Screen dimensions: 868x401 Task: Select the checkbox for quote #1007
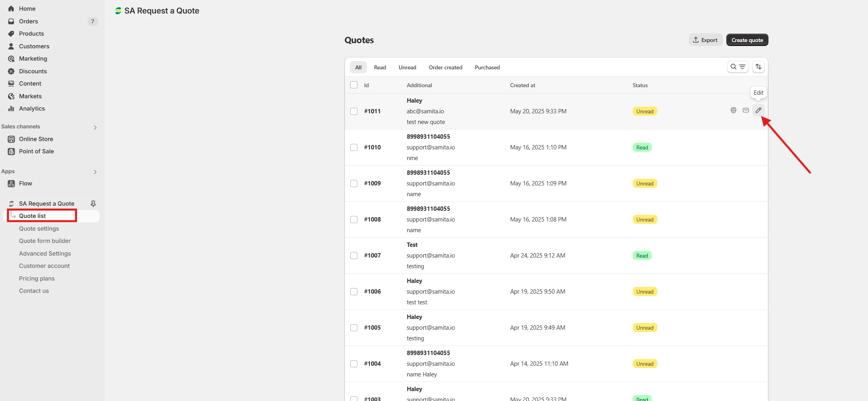(x=354, y=256)
